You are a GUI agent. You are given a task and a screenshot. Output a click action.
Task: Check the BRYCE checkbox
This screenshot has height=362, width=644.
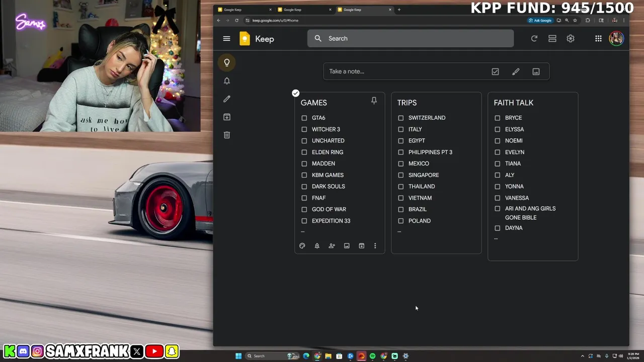(497, 118)
